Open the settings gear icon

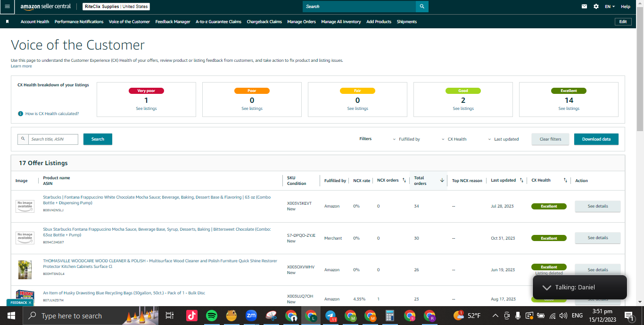coord(596,7)
